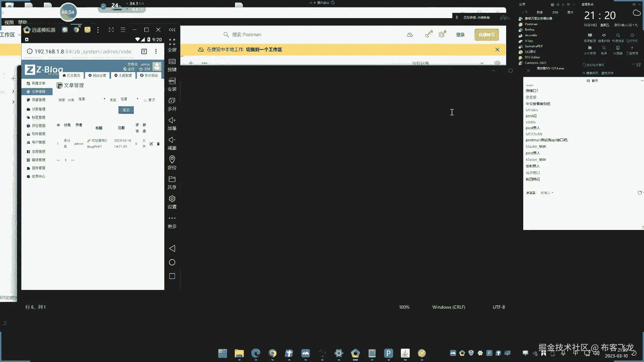Collapse the emulator side toolbar with <<<
644x362 pixels.
pos(172,30)
